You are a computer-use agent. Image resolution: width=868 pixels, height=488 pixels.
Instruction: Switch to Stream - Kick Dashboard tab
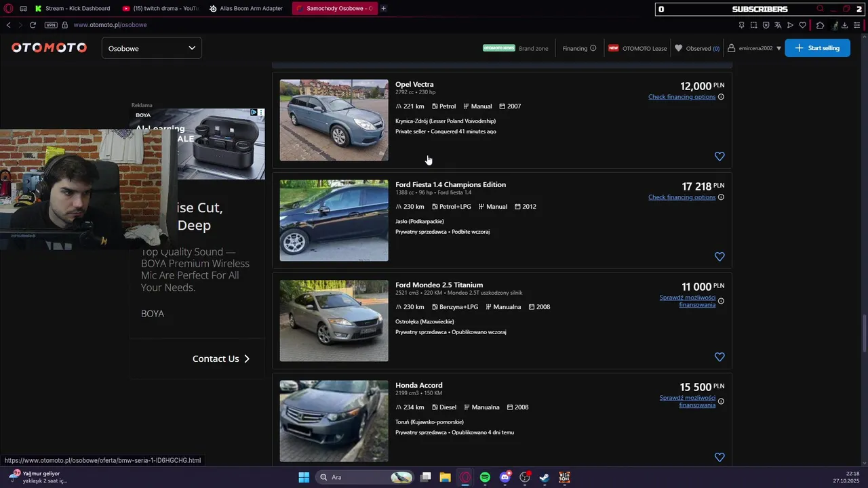coord(72,9)
